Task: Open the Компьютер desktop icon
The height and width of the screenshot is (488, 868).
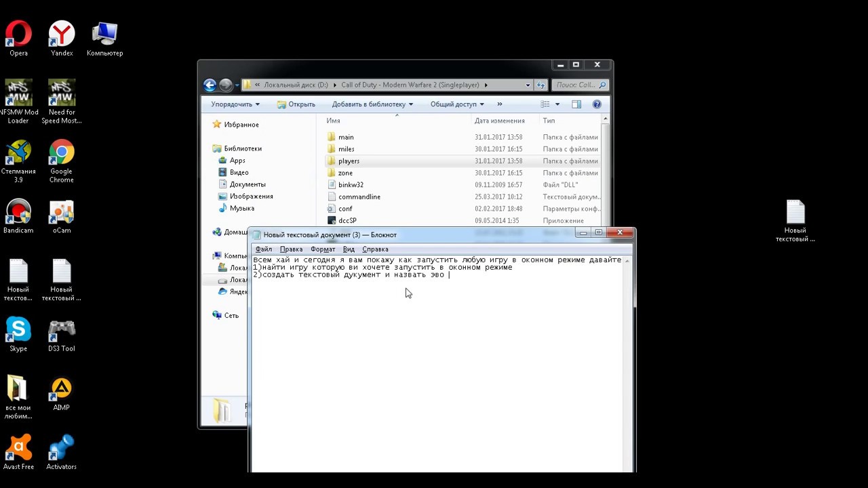Action: pos(104,39)
